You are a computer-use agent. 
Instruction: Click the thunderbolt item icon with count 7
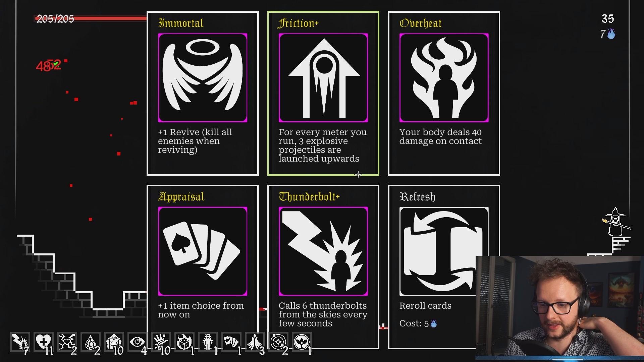click(20, 342)
